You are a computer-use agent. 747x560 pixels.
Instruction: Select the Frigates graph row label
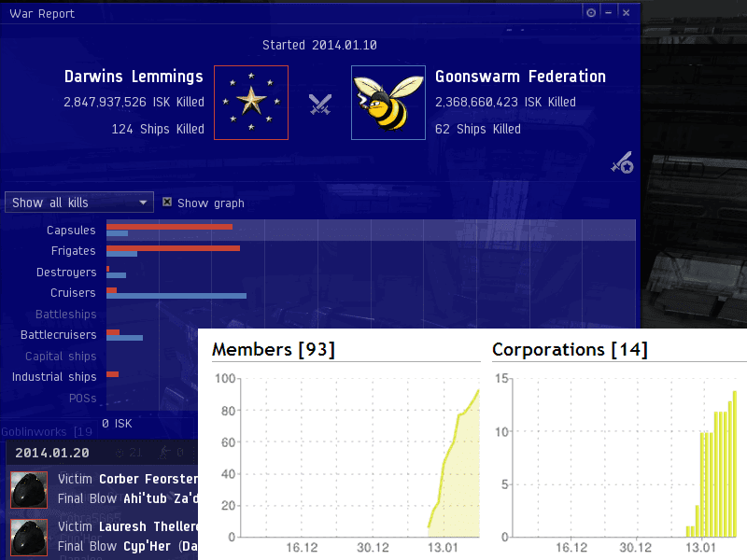74,251
